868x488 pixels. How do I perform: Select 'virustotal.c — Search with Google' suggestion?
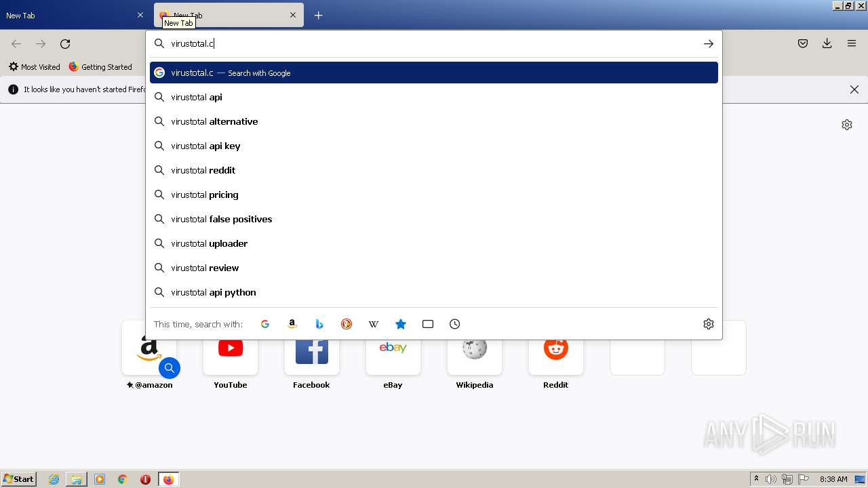[x=434, y=73]
